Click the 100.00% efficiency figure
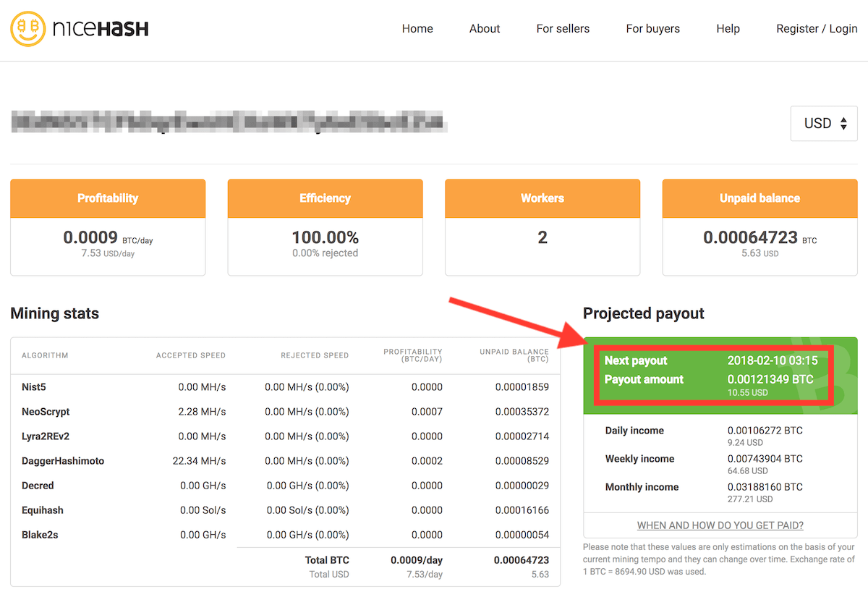Screen dimensions: 868x592 (x=325, y=237)
